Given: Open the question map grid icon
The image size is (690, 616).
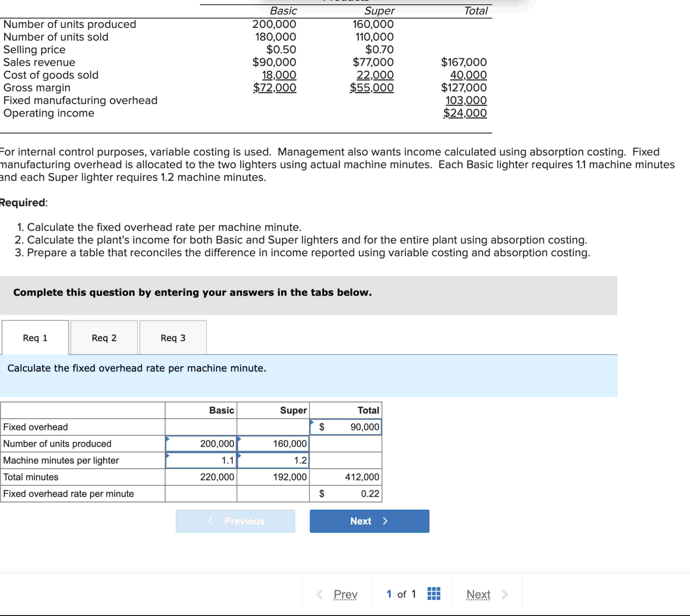Looking at the screenshot, I should click(x=434, y=594).
